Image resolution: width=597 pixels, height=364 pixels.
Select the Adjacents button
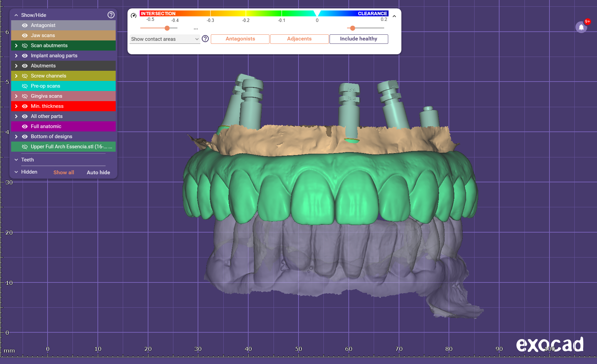pos(299,39)
